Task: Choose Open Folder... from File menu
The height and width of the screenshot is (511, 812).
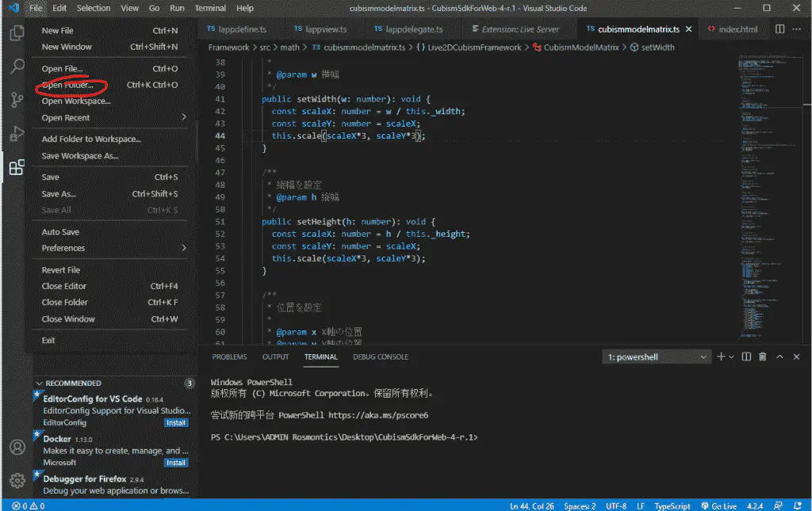Action: [x=109, y=85]
